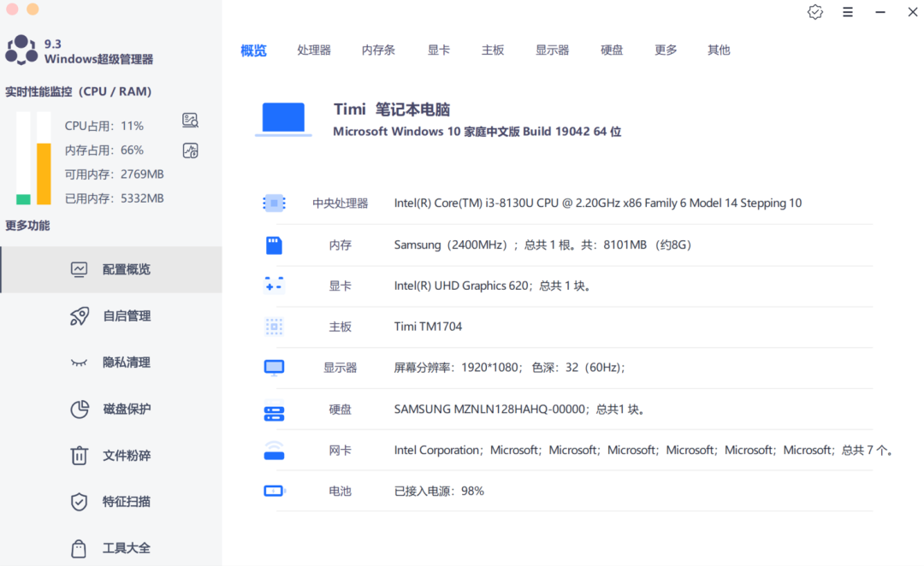This screenshot has height=566, width=924.
Task: Select the 硬盘 tab
Action: click(612, 50)
